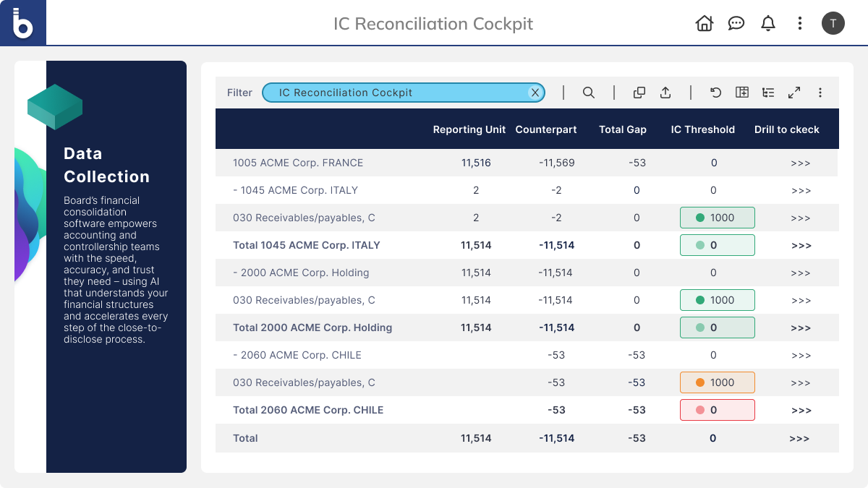This screenshot has height=488, width=868.
Task: Collapse the 2060 ACME Corp. CHILE row
Action: [x=236, y=355]
